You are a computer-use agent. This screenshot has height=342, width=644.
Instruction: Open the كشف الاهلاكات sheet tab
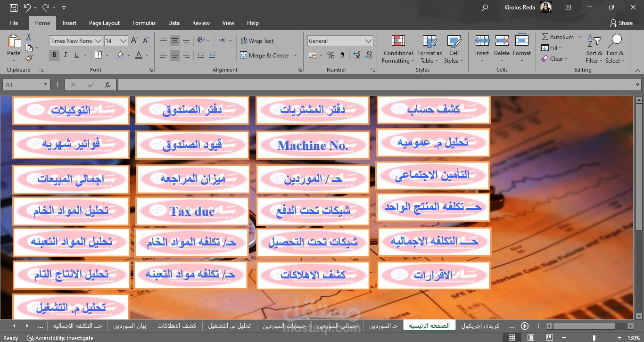click(177, 326)
